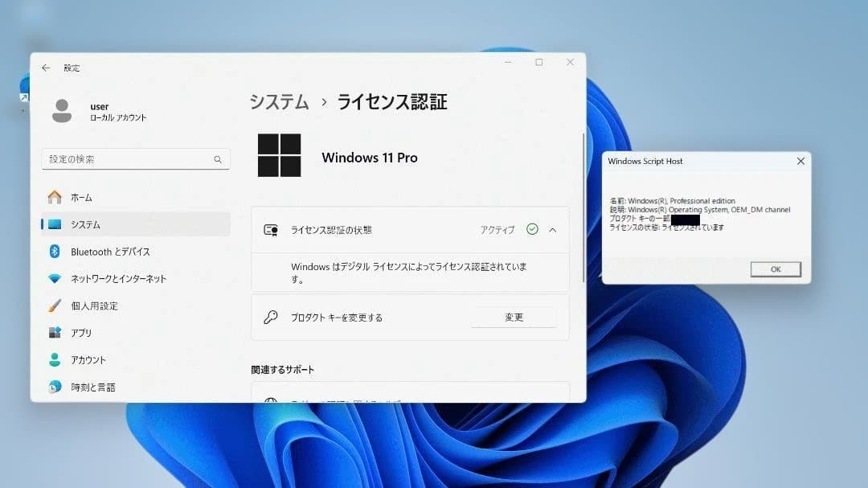Collapse the ライセンス認証の状態 section

click(x=552, y=229)
